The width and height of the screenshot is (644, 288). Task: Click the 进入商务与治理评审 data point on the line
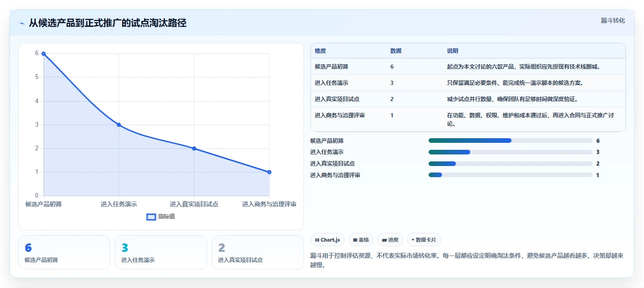269,172
